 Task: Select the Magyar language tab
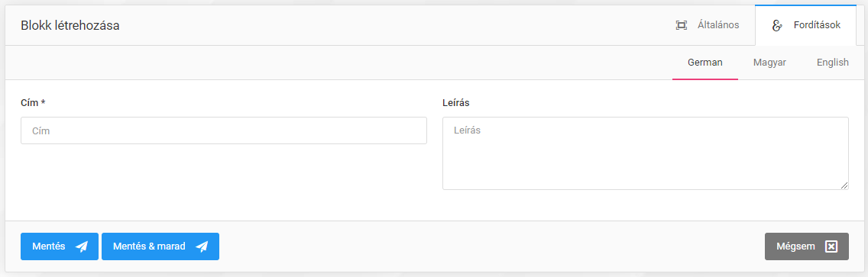(x=769, y=63)
